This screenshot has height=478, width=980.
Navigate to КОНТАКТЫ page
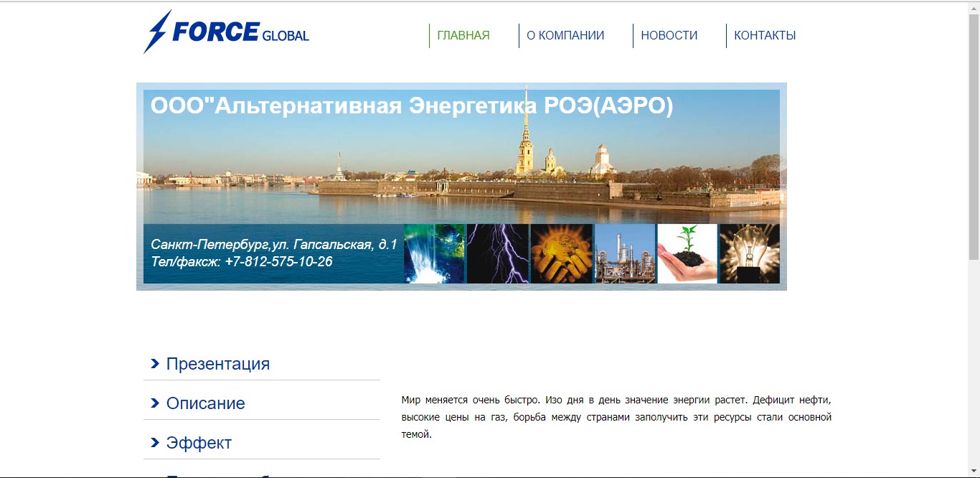pyautogui.click(x=765, y=35)
